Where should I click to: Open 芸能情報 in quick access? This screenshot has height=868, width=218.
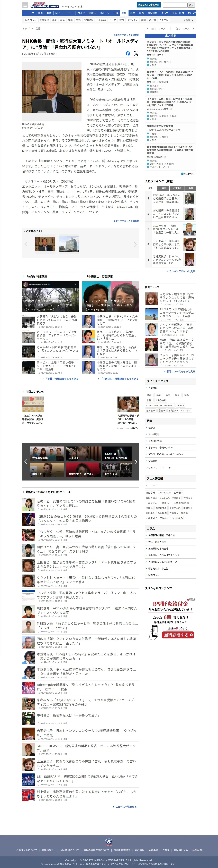[153, 388]
